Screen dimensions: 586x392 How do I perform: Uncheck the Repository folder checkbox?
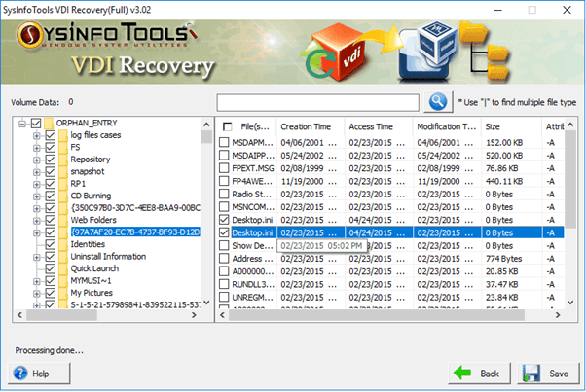(x=51, y=160)
